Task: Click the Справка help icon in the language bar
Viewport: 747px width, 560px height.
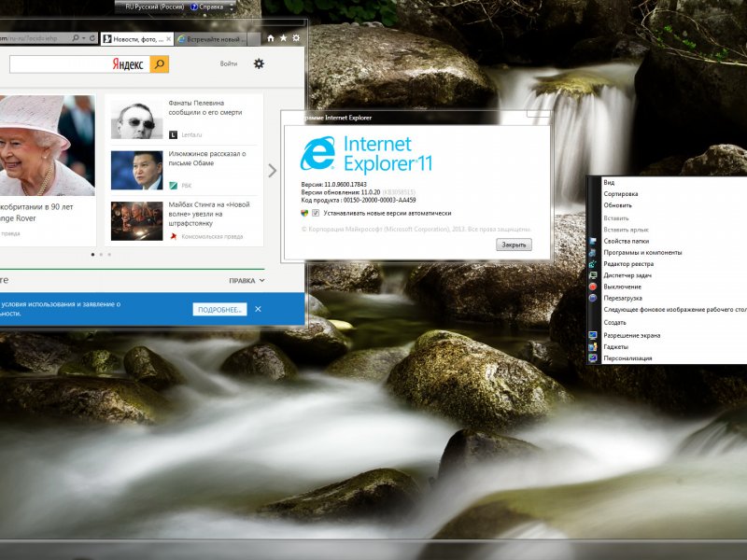Action: (x=194, y=7)
